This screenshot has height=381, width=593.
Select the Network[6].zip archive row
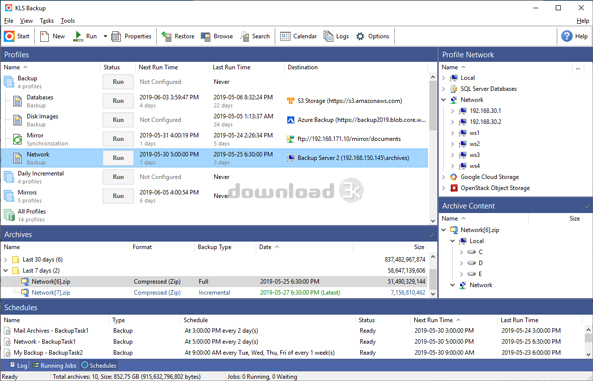(x=214, y=281)
